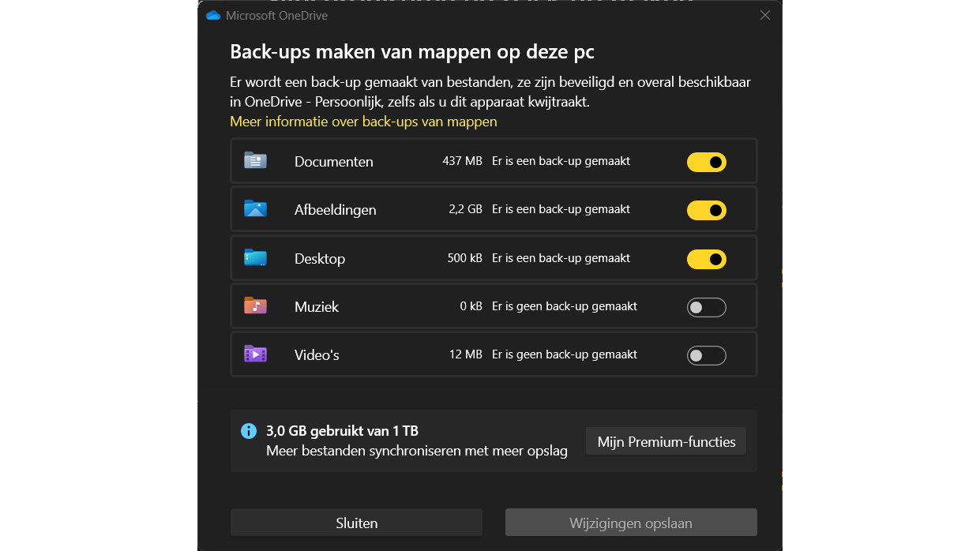
Task: Disable the Desktop backup switch
Action: [x=706, y=259]
